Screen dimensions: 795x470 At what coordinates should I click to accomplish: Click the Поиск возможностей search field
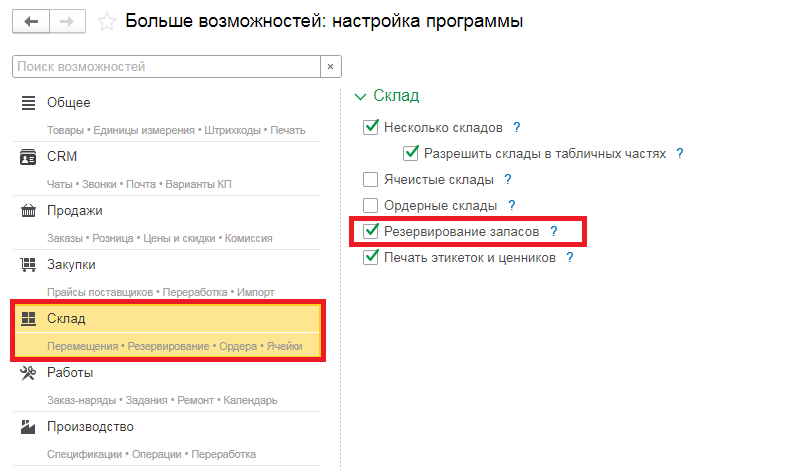point(166,66)
